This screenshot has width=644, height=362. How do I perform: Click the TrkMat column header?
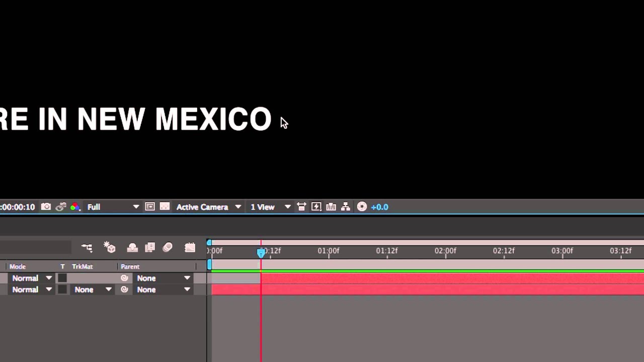82,266
